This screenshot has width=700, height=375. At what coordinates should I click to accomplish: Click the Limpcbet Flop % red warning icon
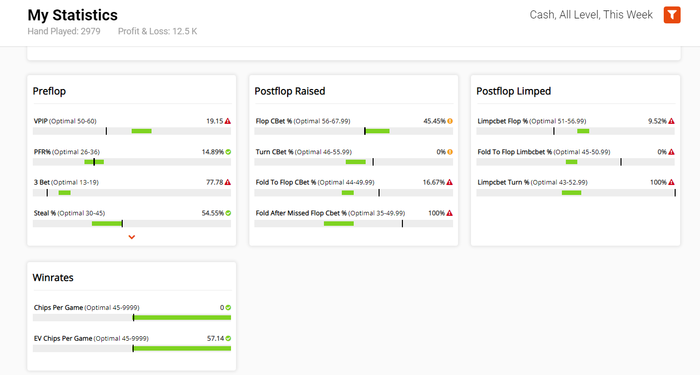click(x=671, y=121)
